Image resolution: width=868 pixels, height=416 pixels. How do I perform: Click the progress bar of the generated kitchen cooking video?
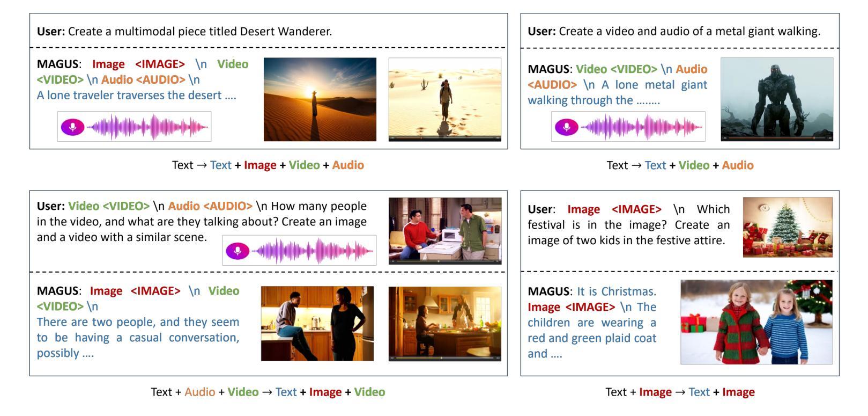(x=445, y=357)
